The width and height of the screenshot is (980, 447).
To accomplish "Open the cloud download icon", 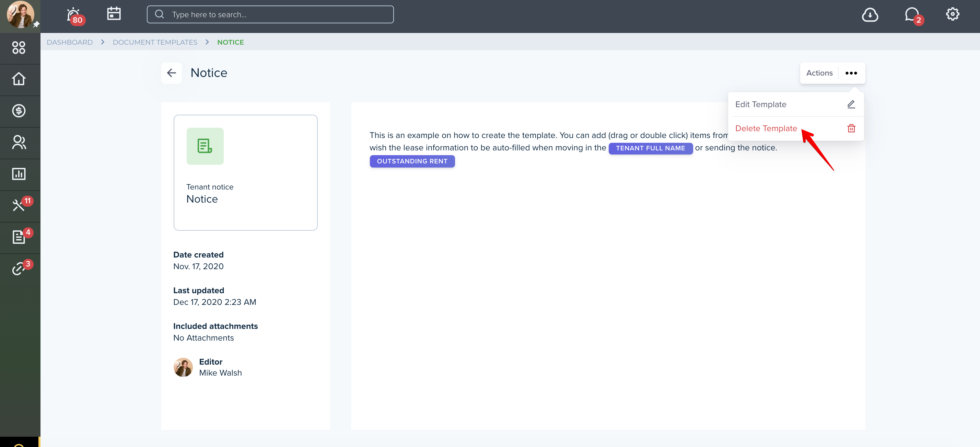I will pyautogui.click(x=870, y=14).
